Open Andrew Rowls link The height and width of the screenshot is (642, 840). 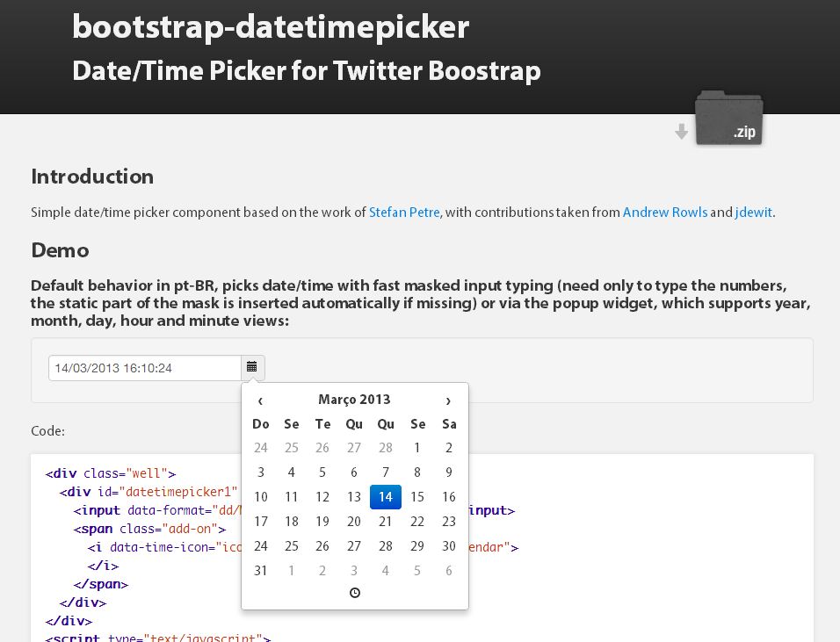(x=665, y=212)
